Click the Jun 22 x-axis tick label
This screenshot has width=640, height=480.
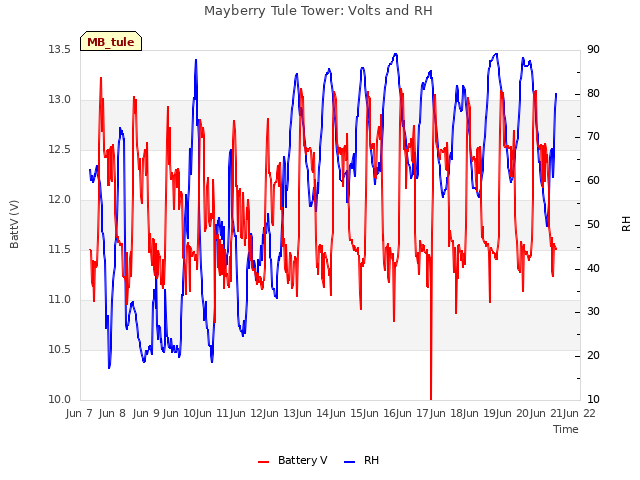579,413
